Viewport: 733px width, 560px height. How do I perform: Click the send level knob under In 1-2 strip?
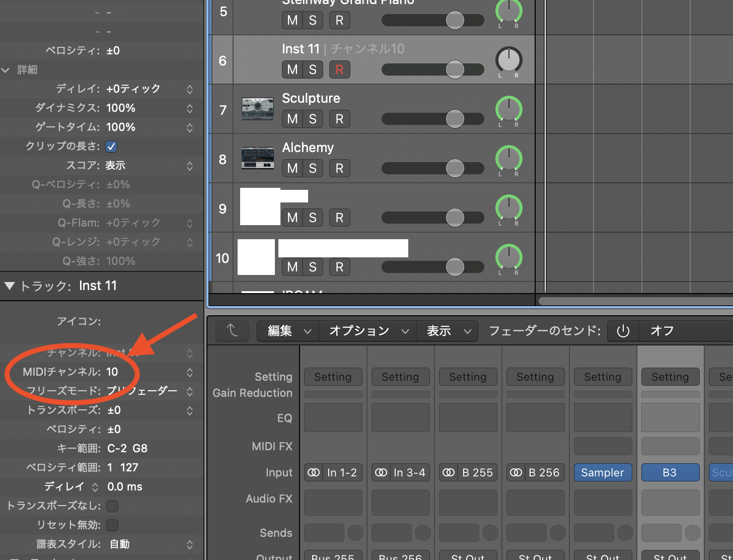pos(355,532)
